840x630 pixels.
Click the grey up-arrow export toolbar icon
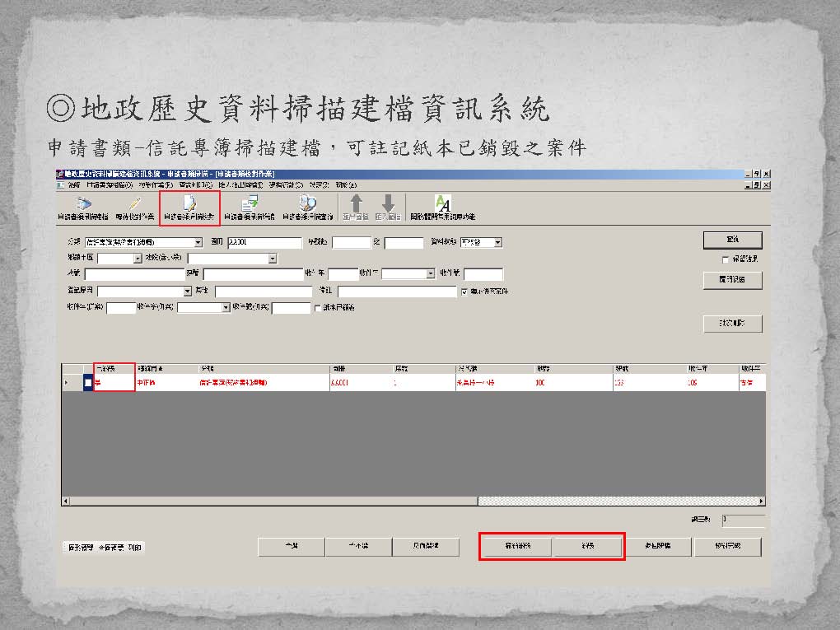(x=357, y=203)
